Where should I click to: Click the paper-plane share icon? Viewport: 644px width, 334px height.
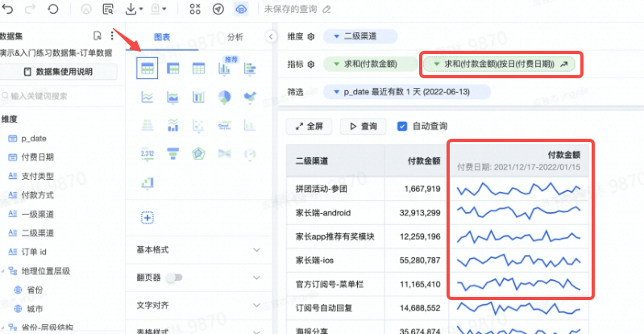click(218, 9)
